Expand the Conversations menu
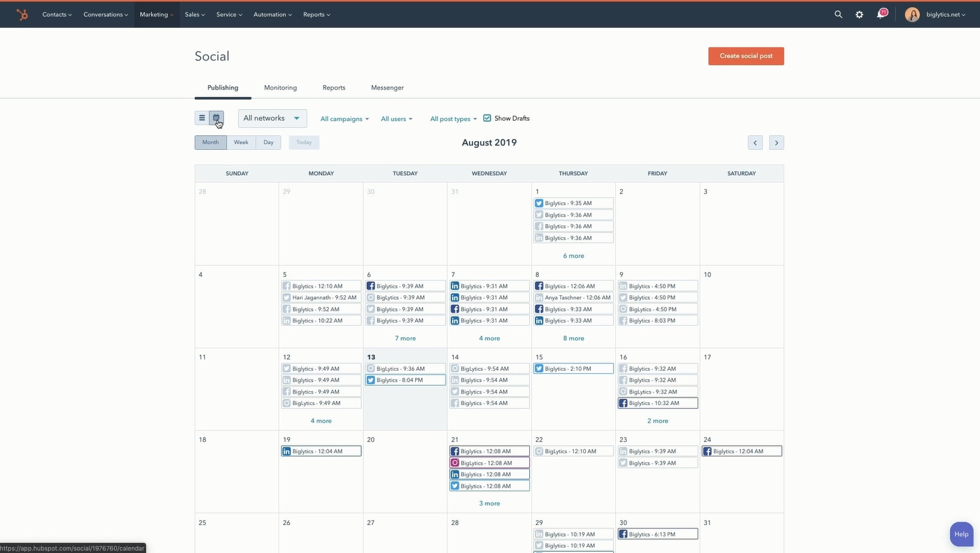Screen dimensions: 980x553 coord(106,15)
